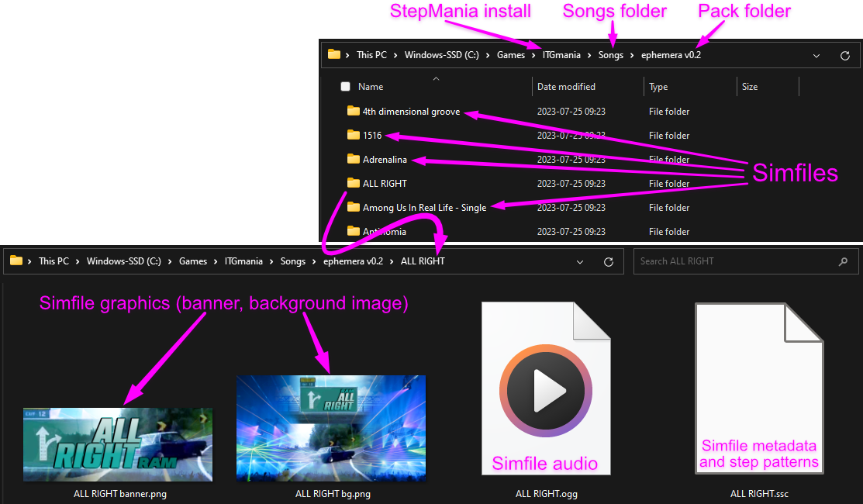
Task: Open the ALL RIGHT.ogg audio file
Action: 546,388
